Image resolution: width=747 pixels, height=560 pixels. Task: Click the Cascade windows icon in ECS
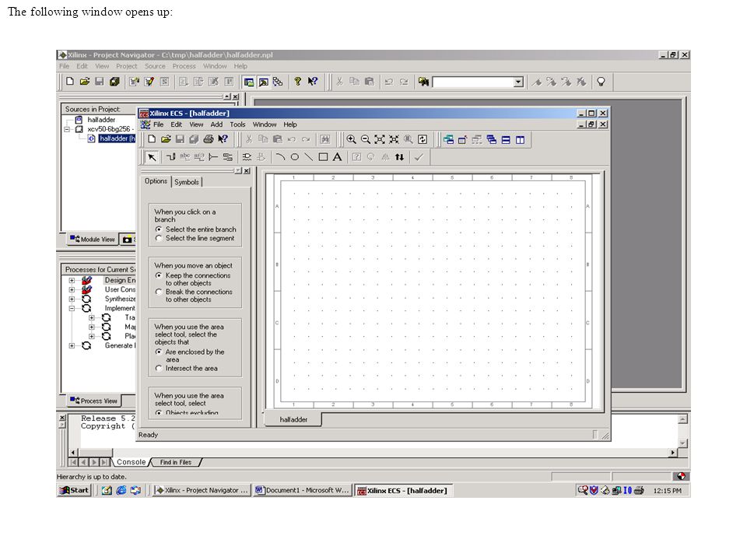[x=492, y=139]
